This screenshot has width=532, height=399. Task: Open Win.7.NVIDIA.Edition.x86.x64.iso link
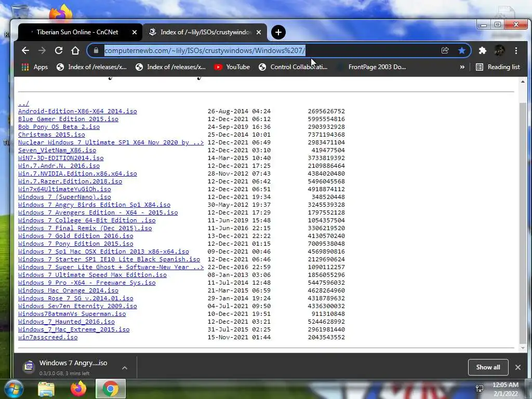click(77, 174)
